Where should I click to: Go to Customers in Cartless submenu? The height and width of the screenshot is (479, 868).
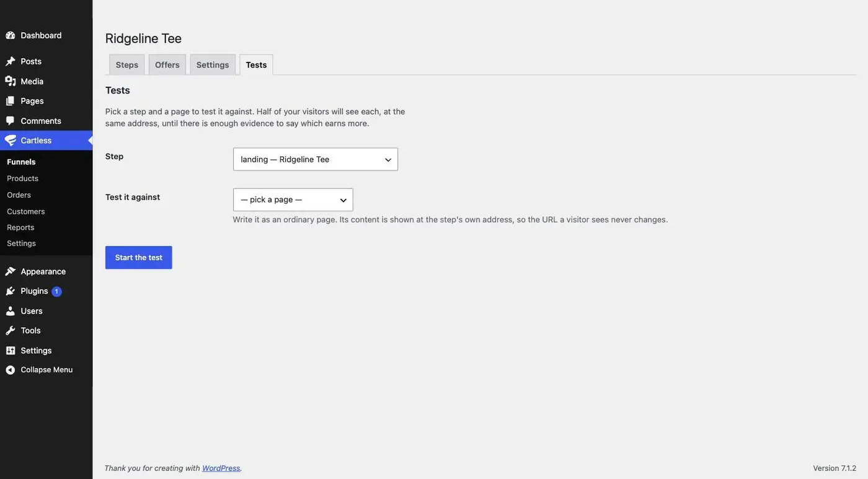[x=26, y=211]
